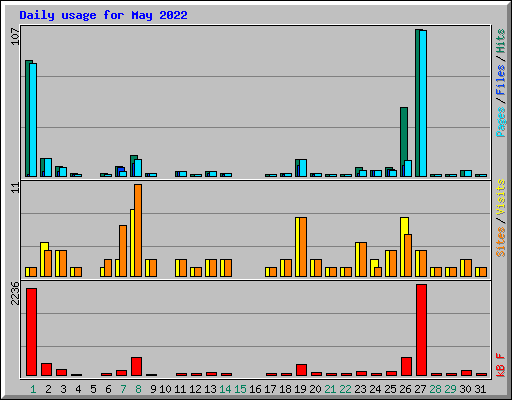
Task: Click the green day label "14" on x-axis
Action: 225,389
